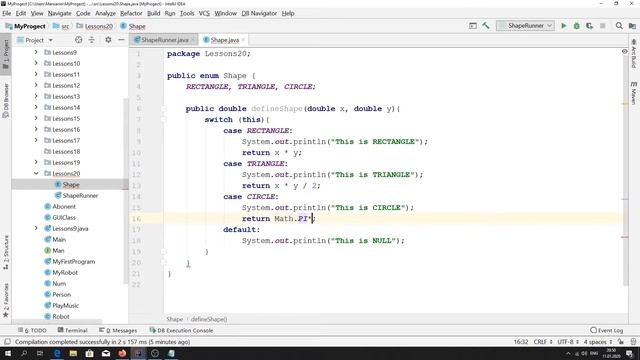Open the Windows notification center
Viewport: 640px width, 360px height.
[x=629, y=353]
